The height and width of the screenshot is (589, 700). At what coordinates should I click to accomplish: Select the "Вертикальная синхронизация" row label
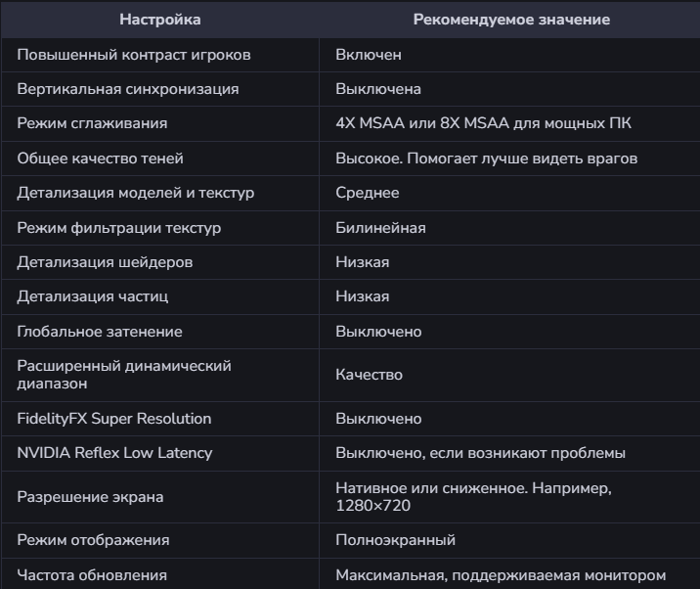128,89
